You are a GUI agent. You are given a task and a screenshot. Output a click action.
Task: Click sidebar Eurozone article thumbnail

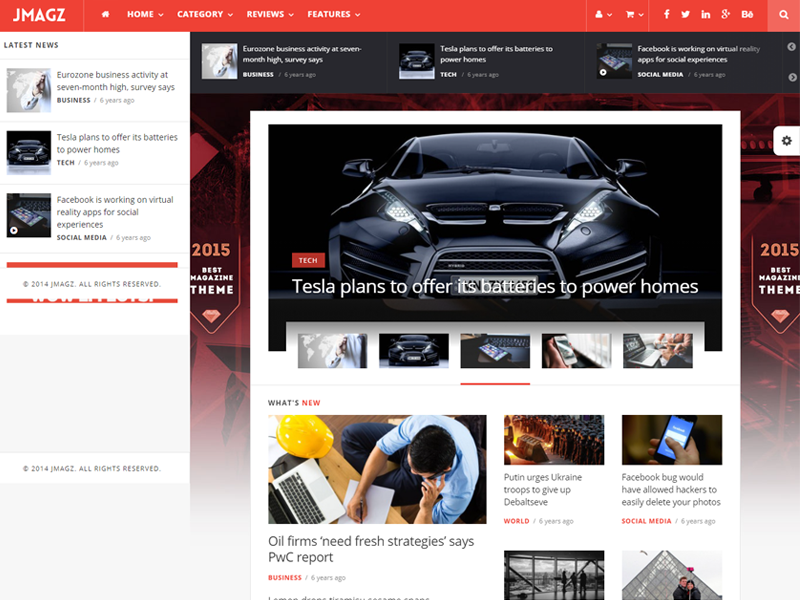(x=29, y=90)
